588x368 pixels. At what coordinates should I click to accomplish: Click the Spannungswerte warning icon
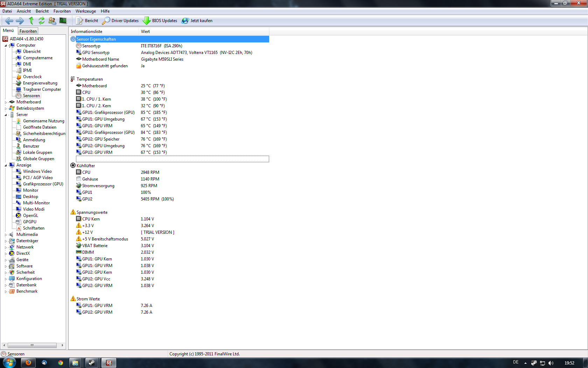click(73, 212)
